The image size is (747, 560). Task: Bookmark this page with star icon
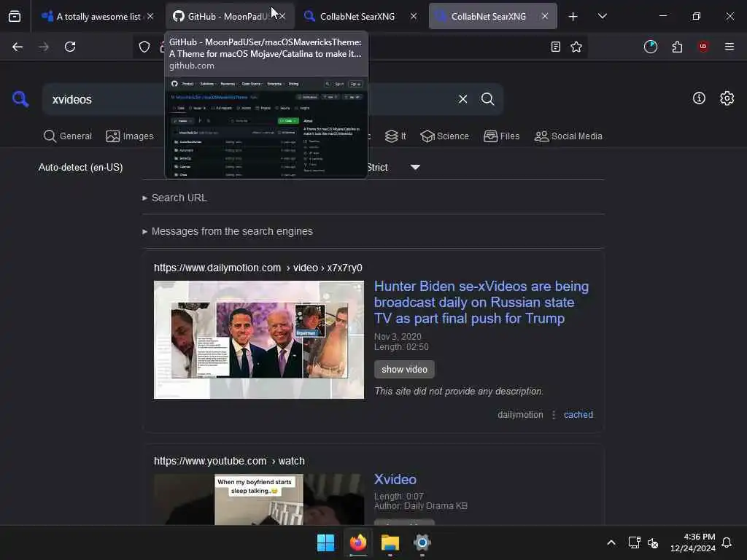(x=576, y=47)
